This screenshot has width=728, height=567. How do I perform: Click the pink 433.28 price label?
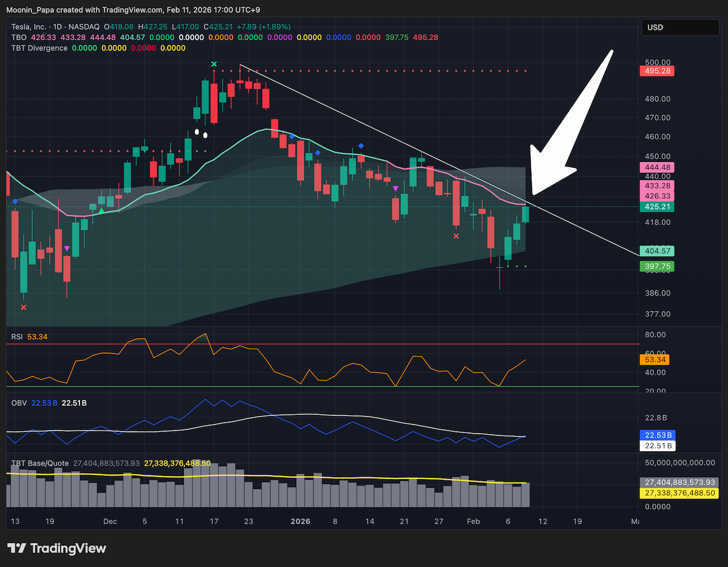click(x=657, y=186)
